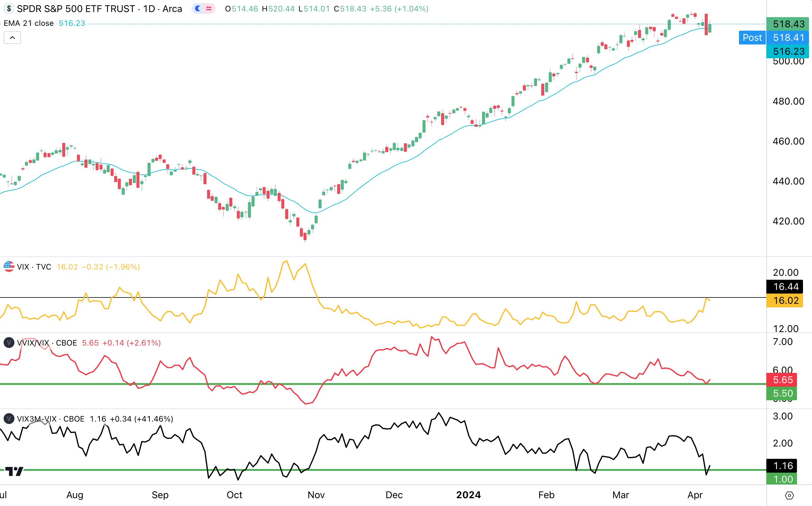Click the Feb label on the time axis
The width and height of the screenshot is (812, 506).
[546, 495]
